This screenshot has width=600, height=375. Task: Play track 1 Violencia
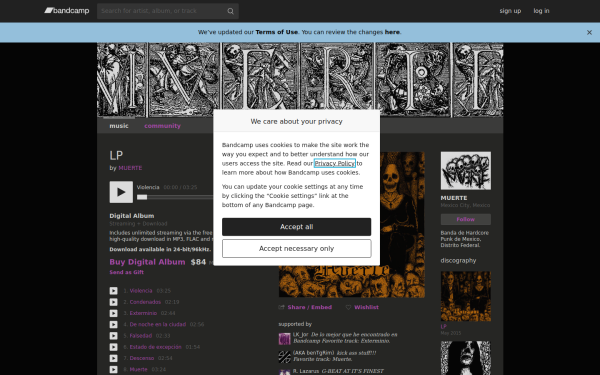click(114, 291)
